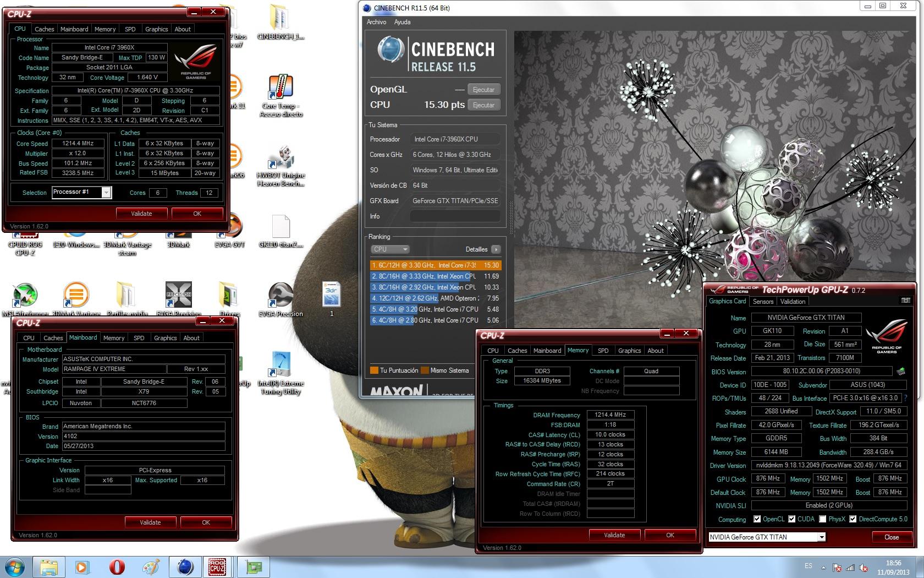
Task: Open Paint from the taskbar
Action: [x=151, y=567]
